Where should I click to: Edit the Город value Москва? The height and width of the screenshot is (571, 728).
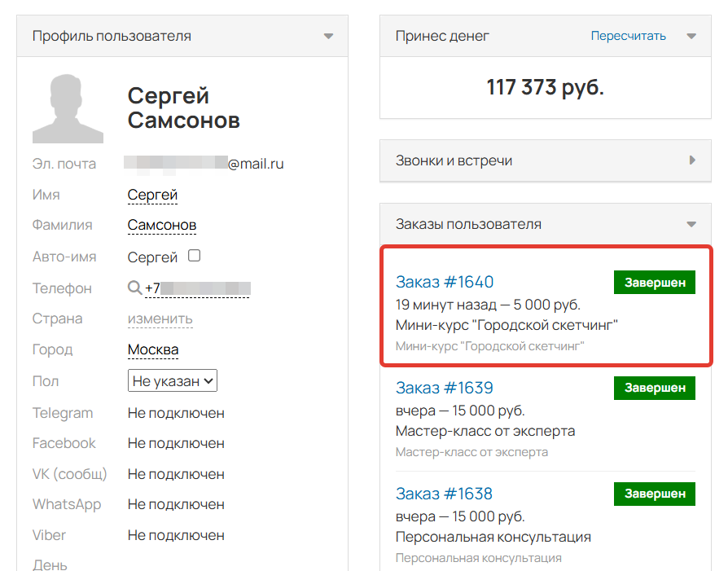click(x=153, y=349)
